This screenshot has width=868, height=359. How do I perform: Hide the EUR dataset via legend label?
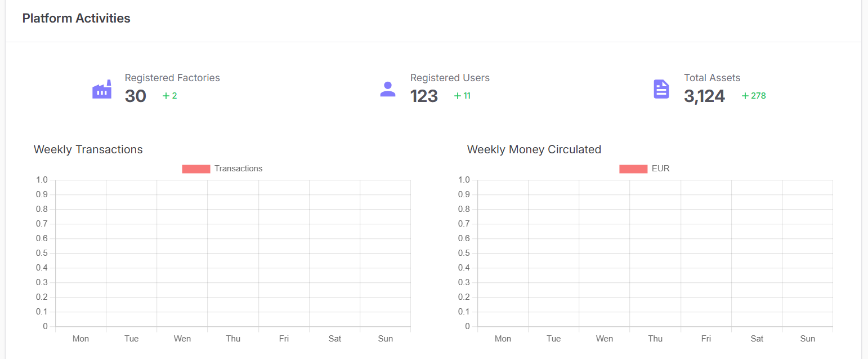(x=660, y=169)
